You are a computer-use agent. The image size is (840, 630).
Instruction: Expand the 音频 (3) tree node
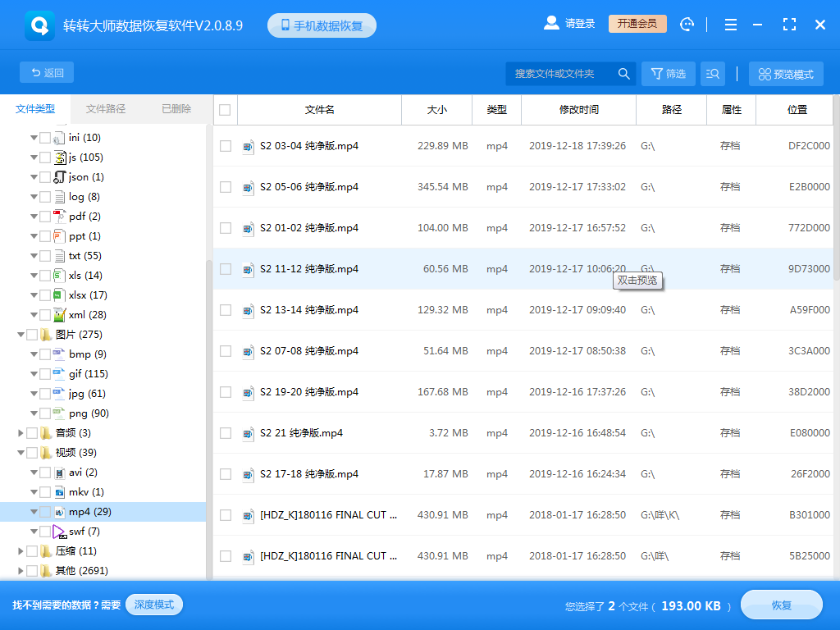pyautogui.click(x=21, y=433)
